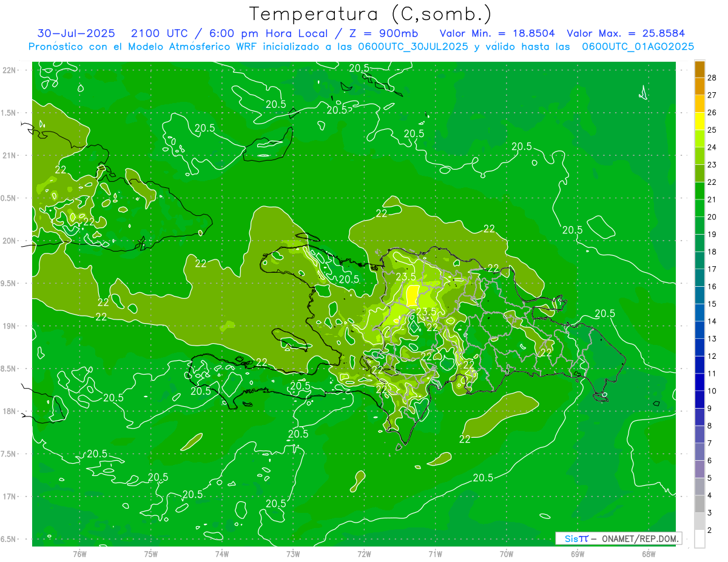Click the teal legend swatch between 16 and 17
The height and width of the screenshot is (562, 728).
[699, 278]
